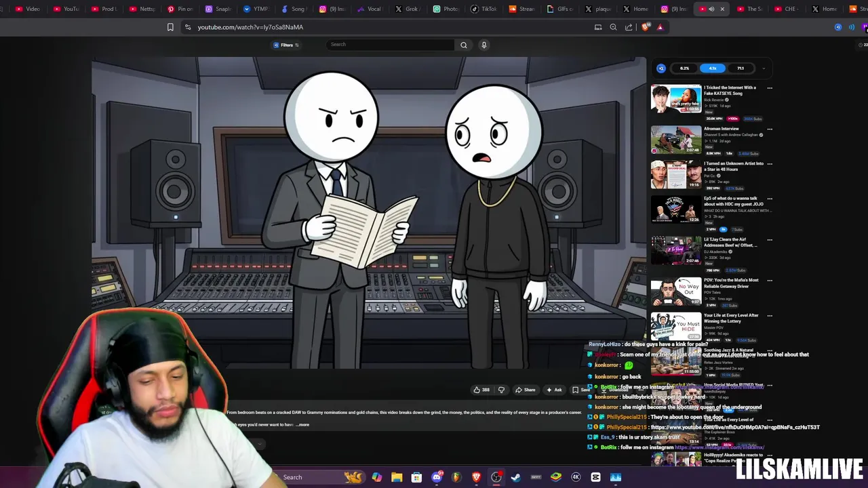This screenshot has width=868, height=488.
Task: Start voice search with the microphone icon
Action: click(484, 45)
